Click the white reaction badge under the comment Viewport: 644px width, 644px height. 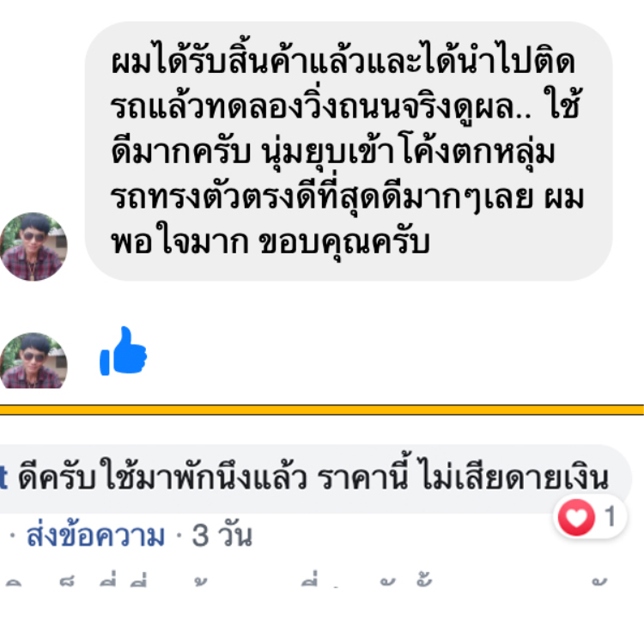coord(590,517)
